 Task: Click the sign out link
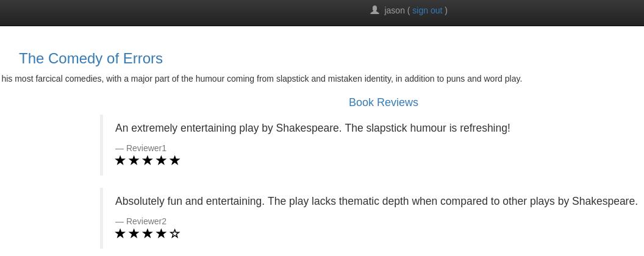click(x=427, y=11)
